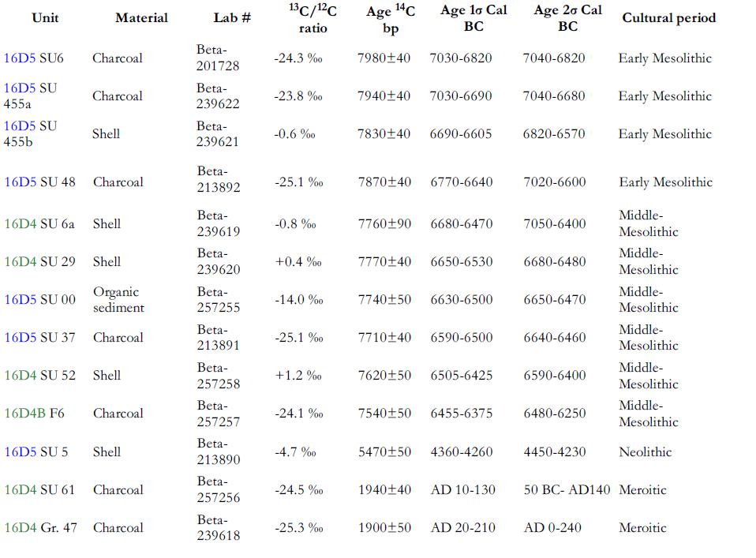
Task: Click the Unit column header
Action: click(x=45, y=18)
